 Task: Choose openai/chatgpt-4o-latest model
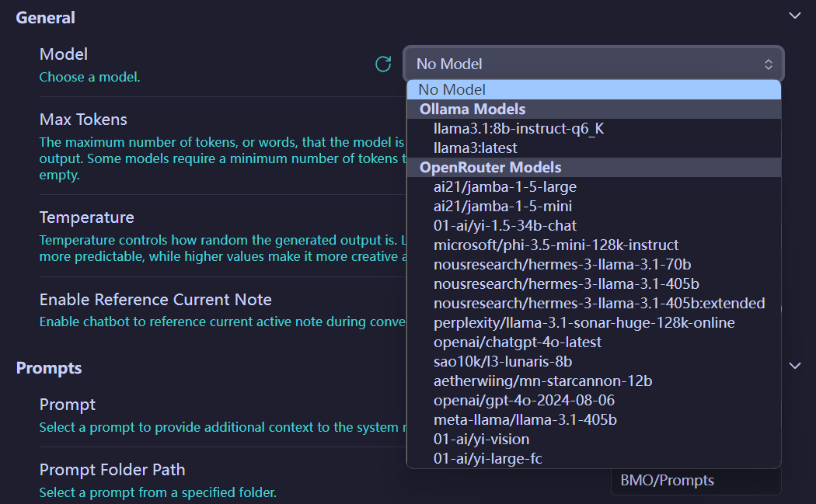click(518, 342)
